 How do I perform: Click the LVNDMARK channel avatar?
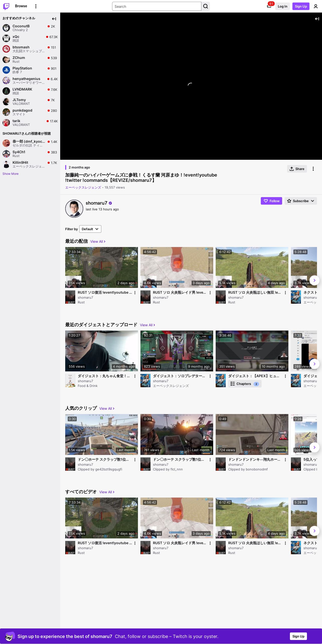pyautogui.click(x=6, y=91)
